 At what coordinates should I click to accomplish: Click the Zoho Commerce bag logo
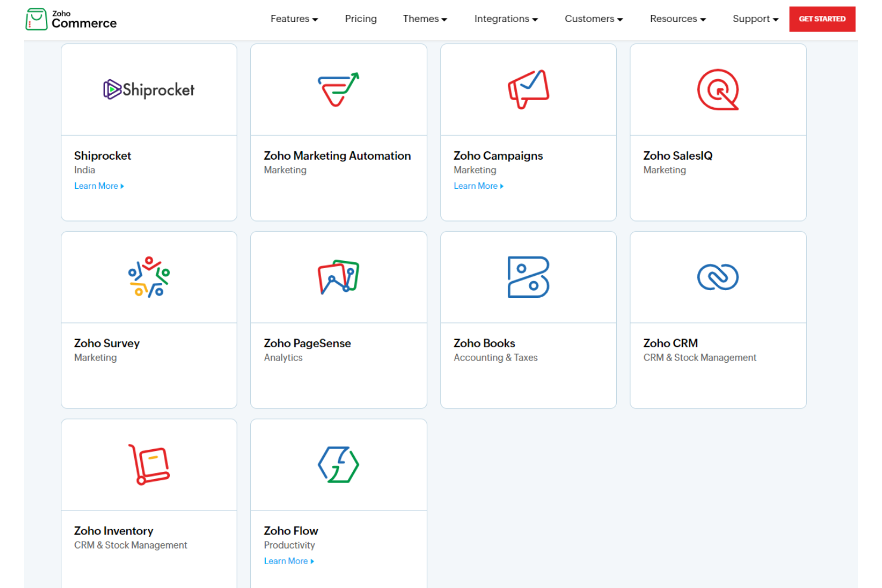click(x=70, y=18)
